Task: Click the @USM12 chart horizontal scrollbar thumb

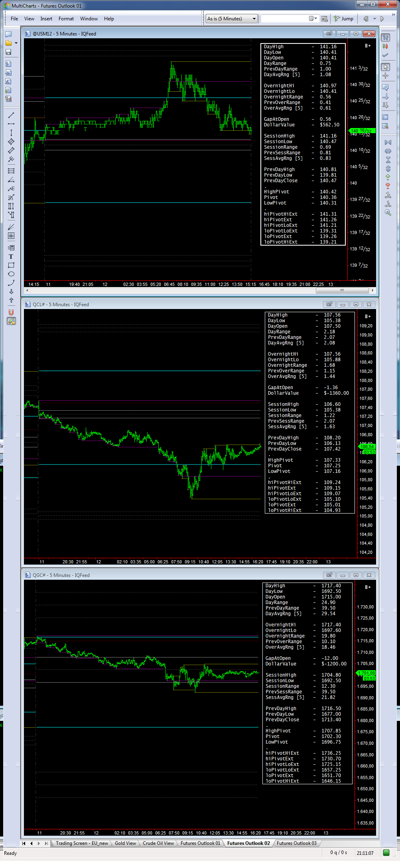Action: (x=342, y=291)
